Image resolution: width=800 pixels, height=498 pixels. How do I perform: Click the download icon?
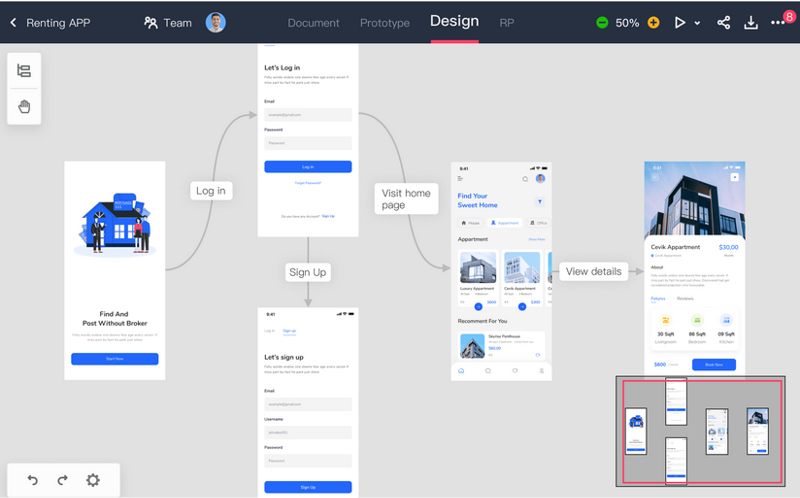751,22
